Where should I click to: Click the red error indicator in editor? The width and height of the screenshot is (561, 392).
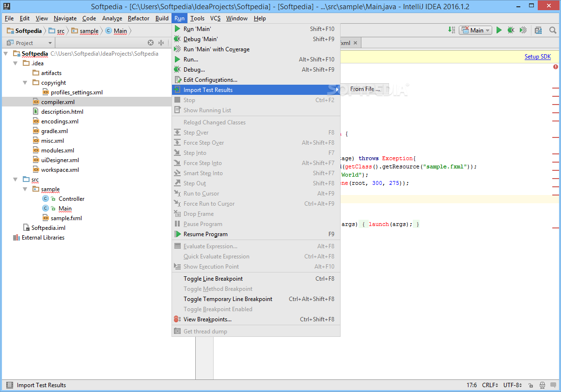555,67
